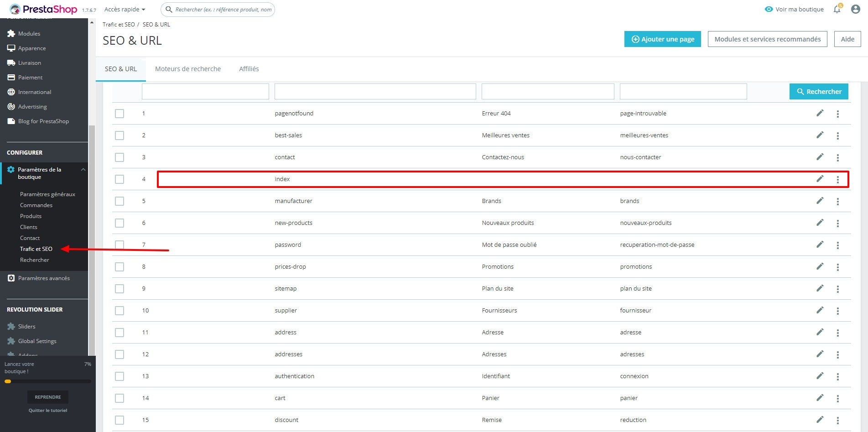Check the box for index row
Image resolution: width=868 pixels, height=432 pixels.
point(120,179)
